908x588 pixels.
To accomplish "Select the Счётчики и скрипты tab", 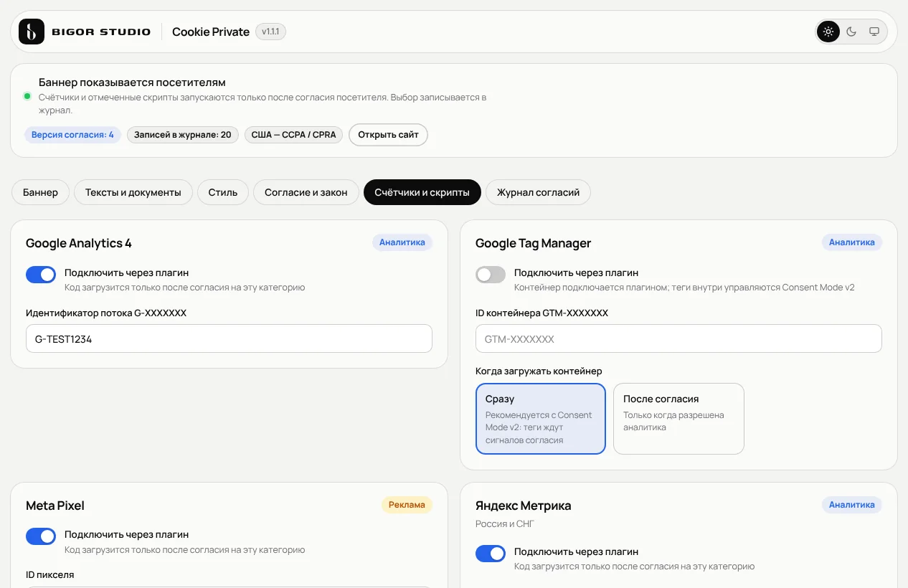I will pyautogui.click(x=422, y=192).
